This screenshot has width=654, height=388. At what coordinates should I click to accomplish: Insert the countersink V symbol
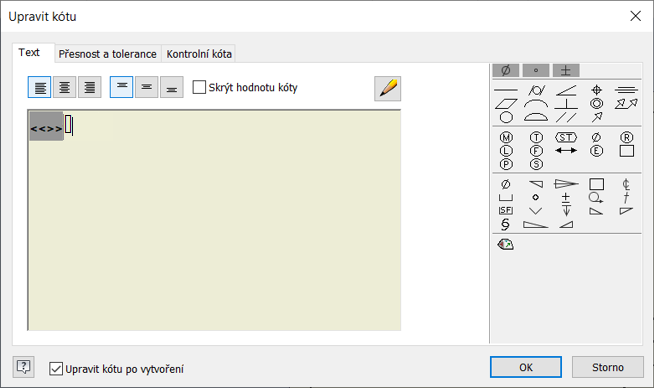tap(536, 211)
